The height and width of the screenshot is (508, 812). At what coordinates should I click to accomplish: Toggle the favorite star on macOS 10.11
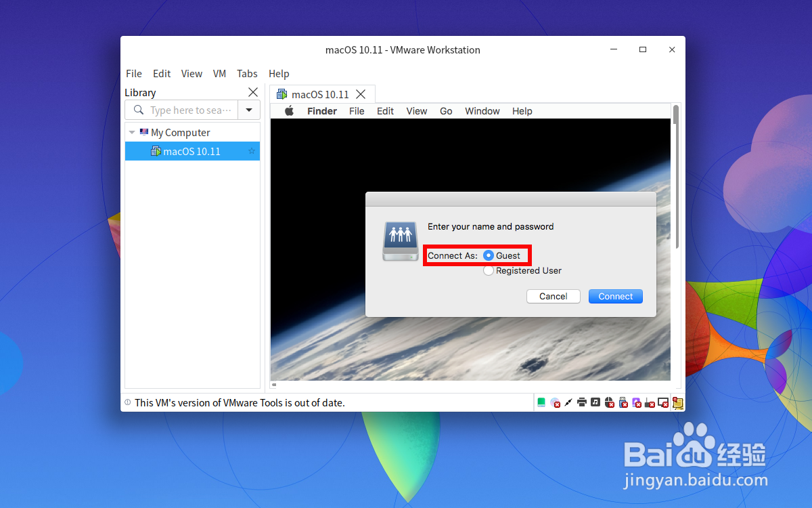[x=252, y=151]
